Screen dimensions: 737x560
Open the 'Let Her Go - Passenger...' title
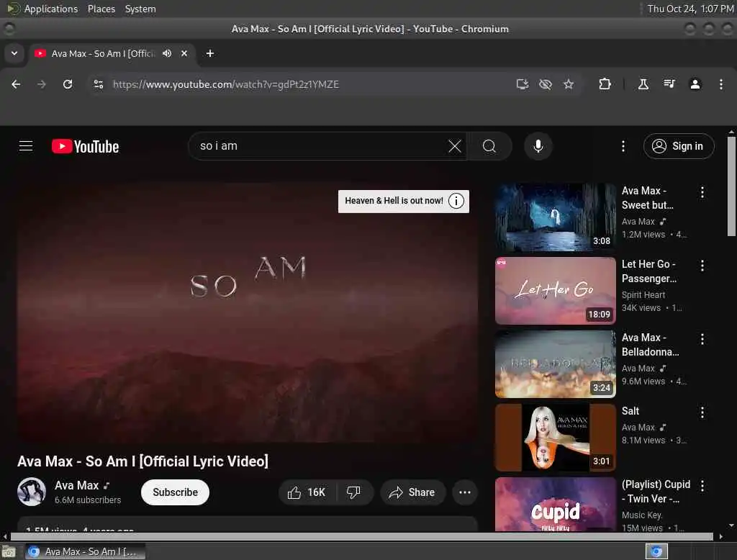649,271
